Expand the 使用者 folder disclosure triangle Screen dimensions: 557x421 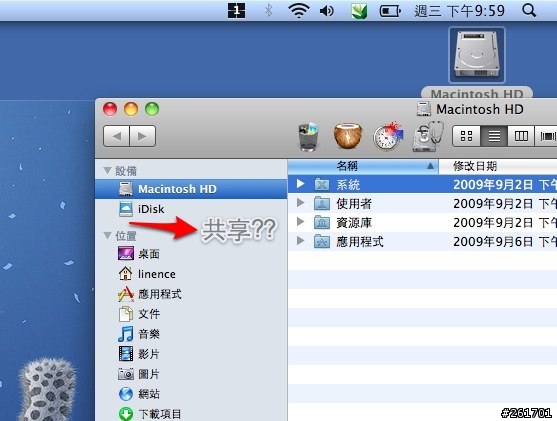point(301,203)
